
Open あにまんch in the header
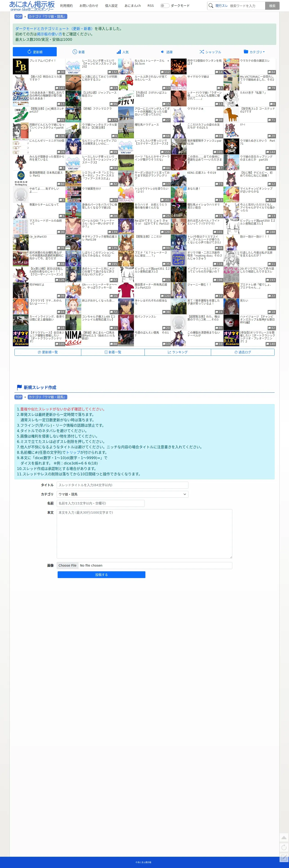pyautogui.click(x=133, y=6)
